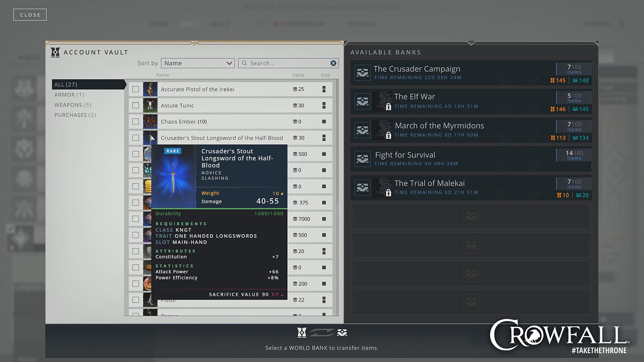Screen dimensions: 644x362
Task: Tick the checkbox of the value 22 row
Action: coord(136,300)
